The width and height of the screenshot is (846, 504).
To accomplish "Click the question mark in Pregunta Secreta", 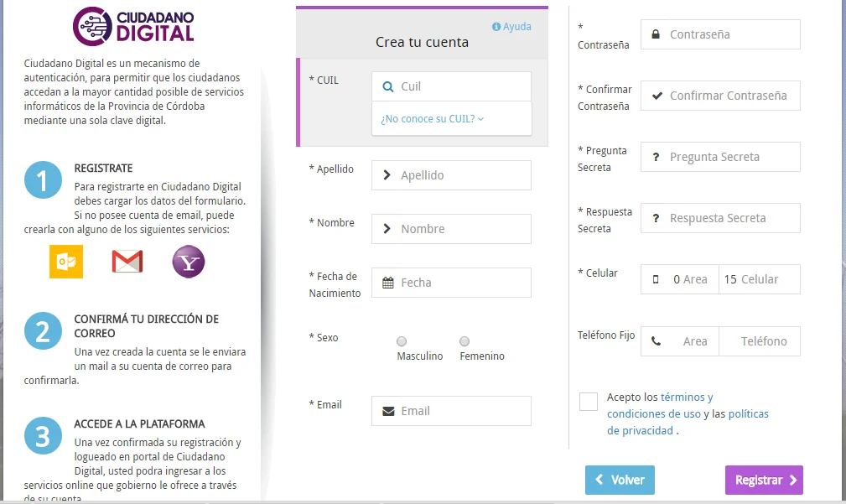I will [656, 157].
